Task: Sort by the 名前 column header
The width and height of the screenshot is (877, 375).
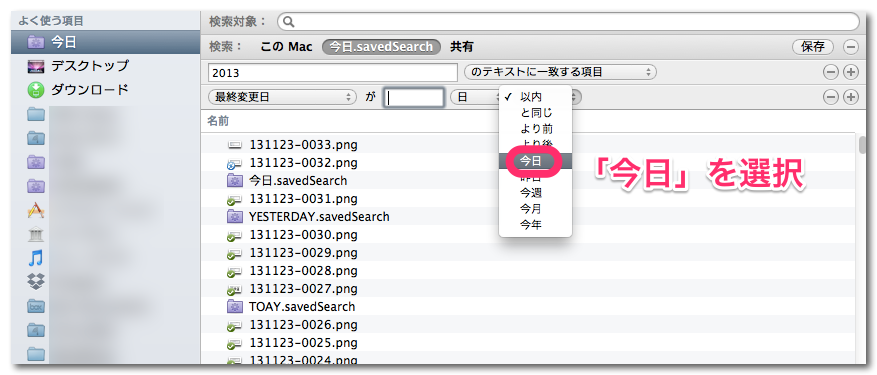Action: pos(218,121)
